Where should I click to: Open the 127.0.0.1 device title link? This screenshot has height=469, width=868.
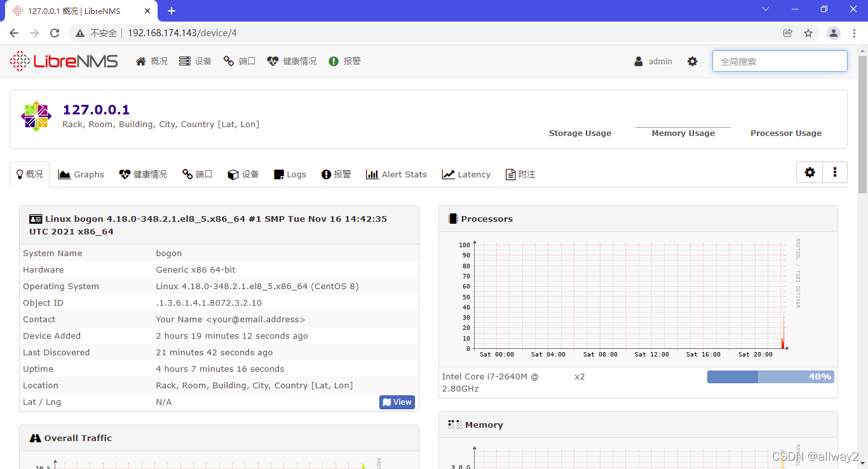click(96, 110)
